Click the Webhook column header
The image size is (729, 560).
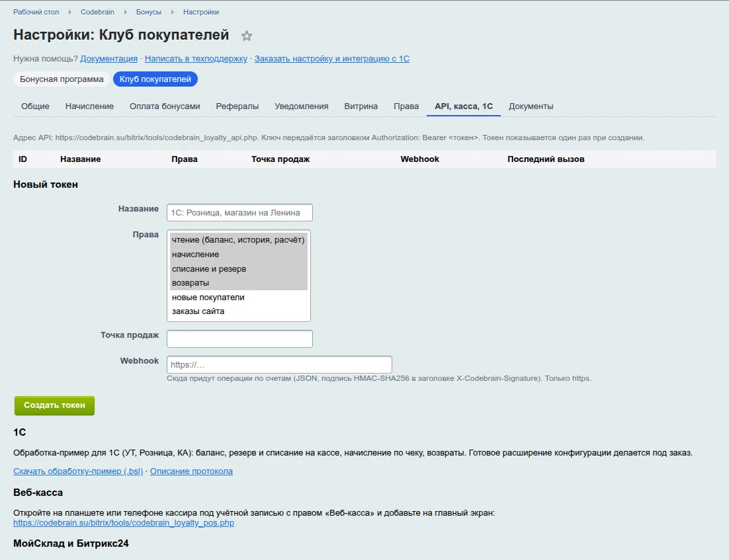pyautogui.click(x=420, y=159)
